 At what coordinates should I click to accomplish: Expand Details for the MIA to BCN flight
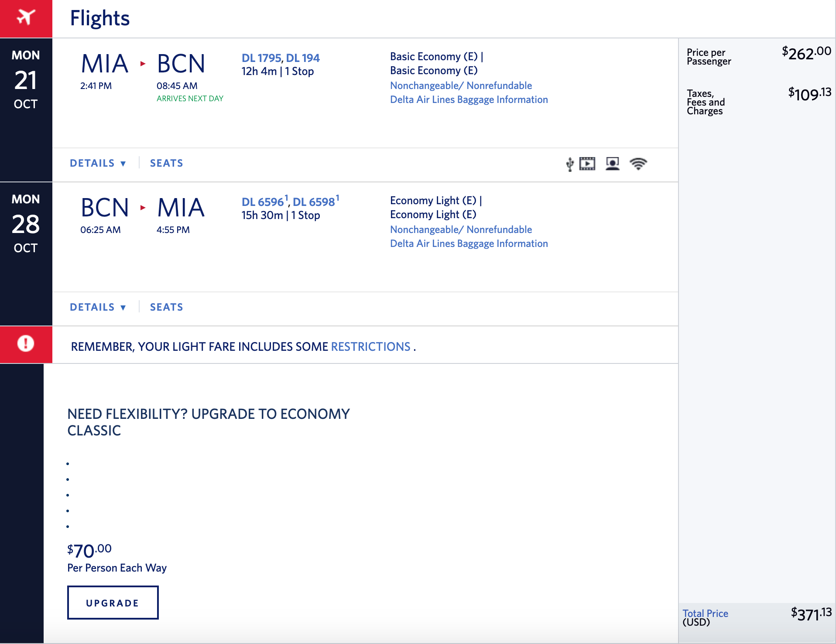[x=98, y=163]
